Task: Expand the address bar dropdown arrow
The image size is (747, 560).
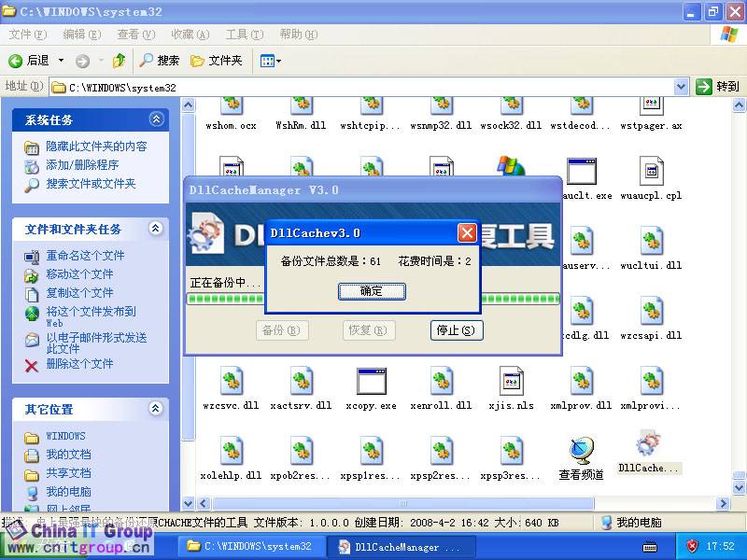Action: pyautogui.click(x=682, y=87)
